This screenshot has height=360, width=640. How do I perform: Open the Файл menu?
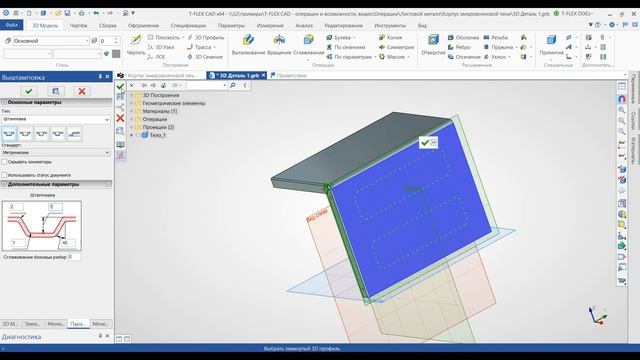point(12,25)
